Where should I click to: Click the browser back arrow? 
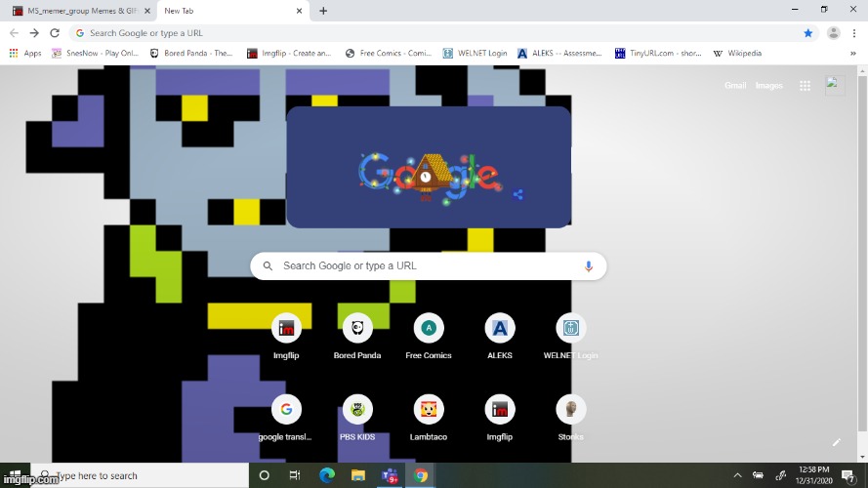[14, 33]
